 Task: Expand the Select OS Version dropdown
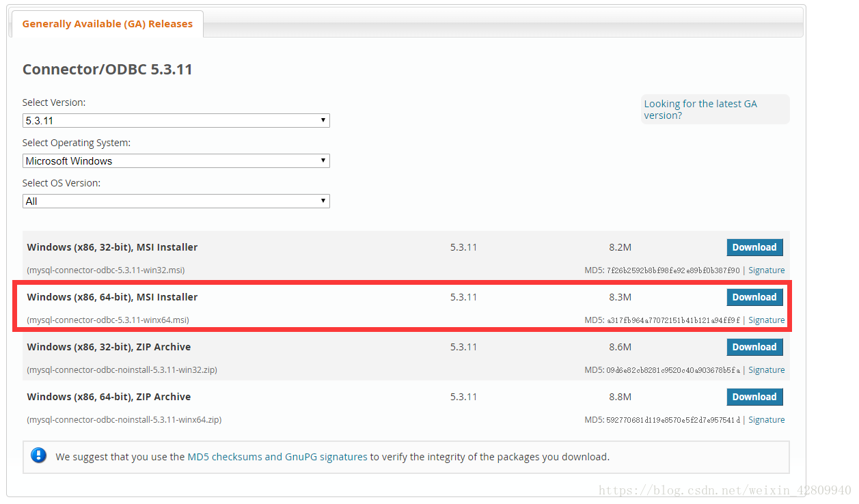[x=176, y=201]
